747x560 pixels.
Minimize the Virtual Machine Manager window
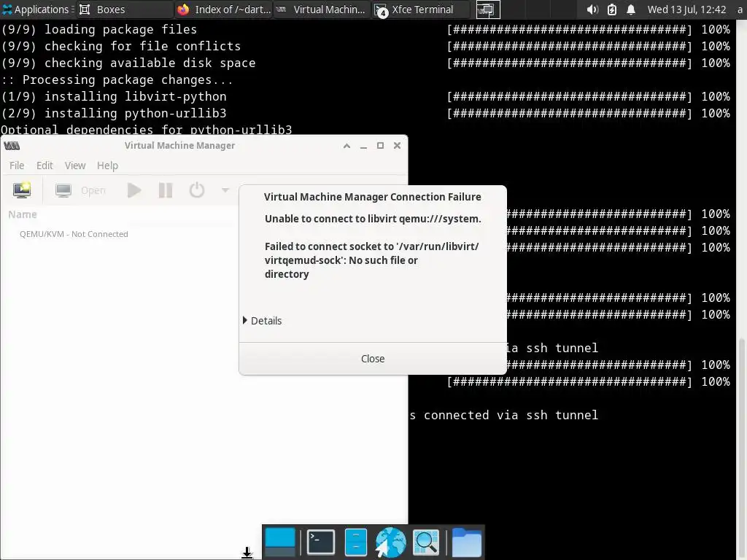pos(363,146)
